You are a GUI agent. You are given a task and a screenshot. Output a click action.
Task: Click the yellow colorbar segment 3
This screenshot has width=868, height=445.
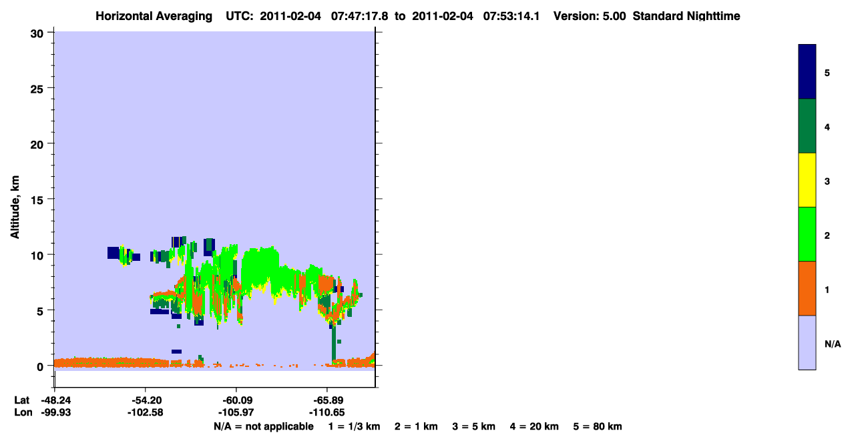pyautogui.click(x=807, y=180)
